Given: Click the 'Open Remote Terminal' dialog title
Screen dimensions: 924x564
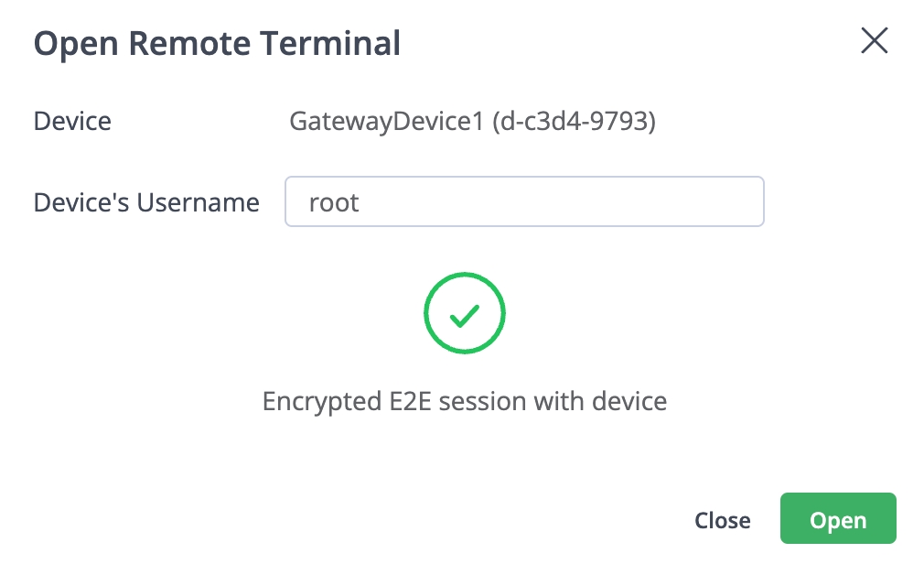Looking at the screenshot, I should [217, 43].
